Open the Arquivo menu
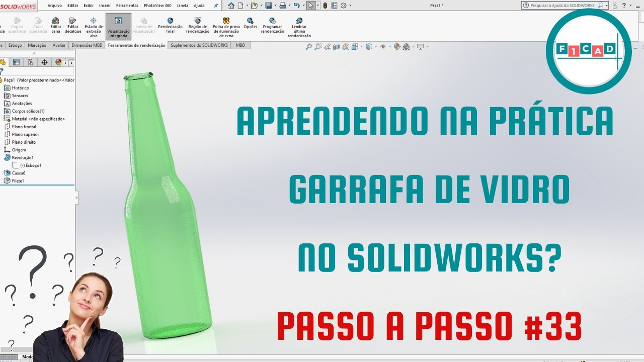644x362 pixels. tap(54, 6)
